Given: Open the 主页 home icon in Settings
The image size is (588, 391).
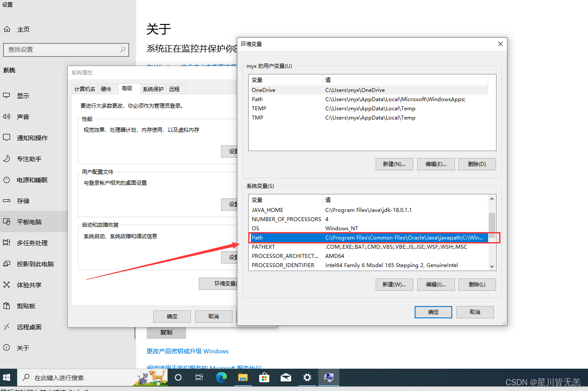Looking at the screenshot, I should [7, 29].
